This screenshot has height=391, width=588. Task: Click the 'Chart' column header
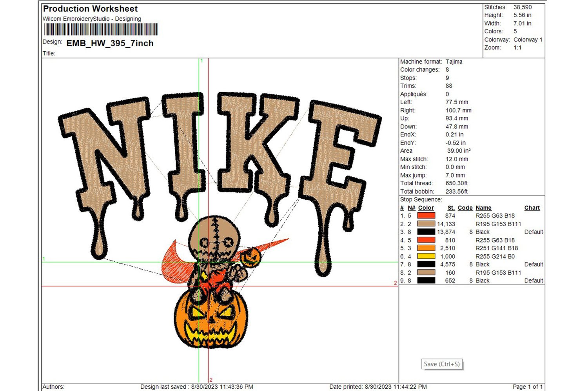tap(532, 208)
